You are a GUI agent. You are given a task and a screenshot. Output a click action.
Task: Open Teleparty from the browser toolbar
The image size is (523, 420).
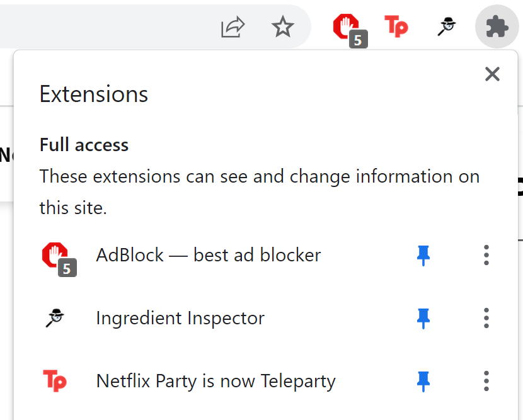click(396, 27)
